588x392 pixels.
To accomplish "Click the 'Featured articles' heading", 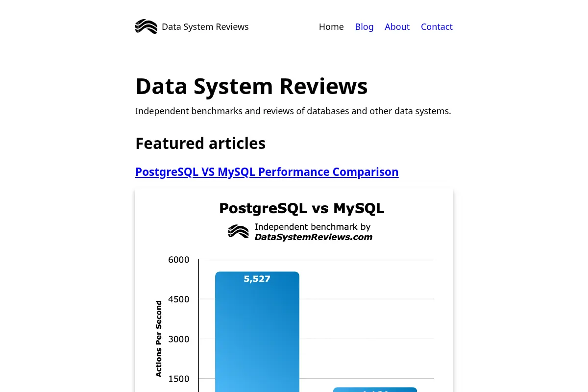I will point(200,143).
